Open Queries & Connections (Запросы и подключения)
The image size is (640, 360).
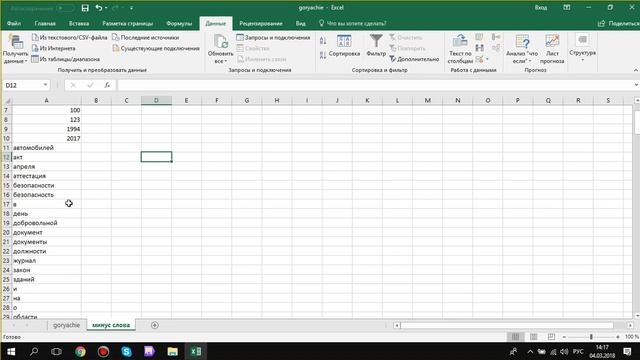tap(273, 38)
